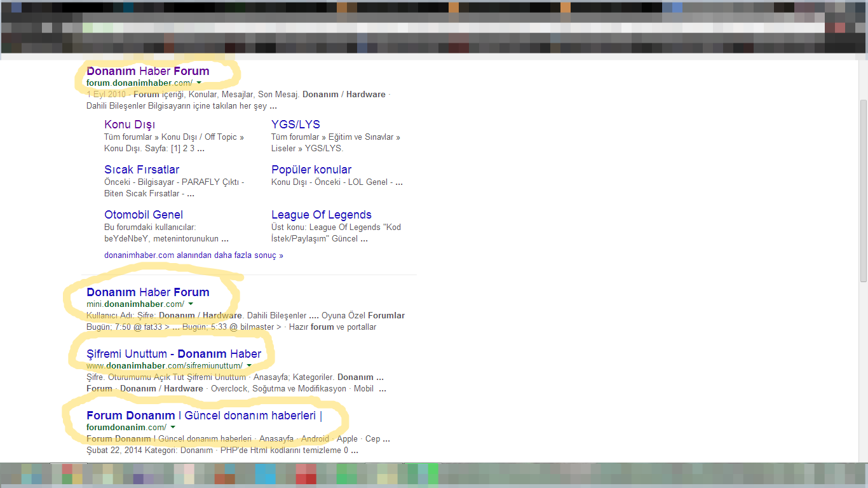The width and height of the screenshot is (868, 488).
Task: Click the snippet text 'Liseler » YGS/LYS.'
Action: [x=307, y=149]
